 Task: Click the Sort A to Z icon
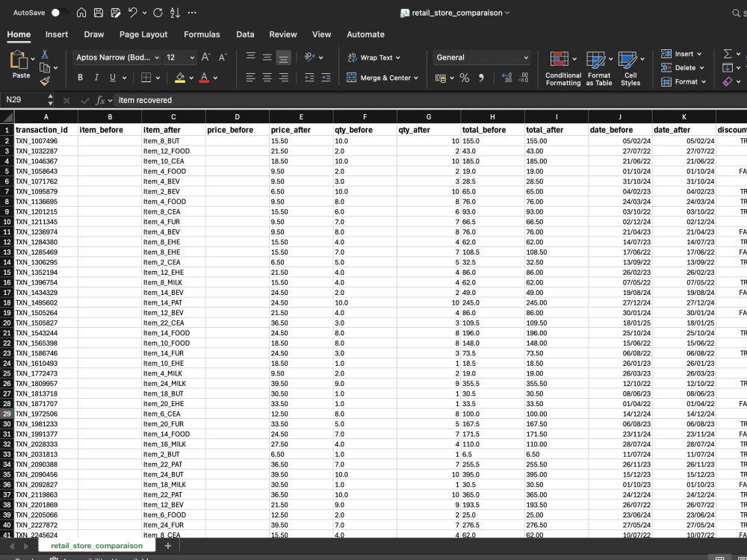[x=175, y=13]
